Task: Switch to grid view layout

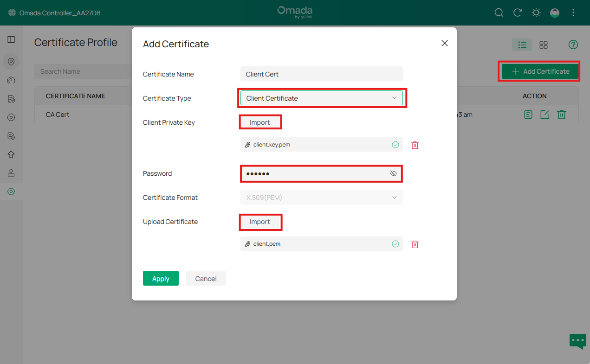Action: point(543,45)
